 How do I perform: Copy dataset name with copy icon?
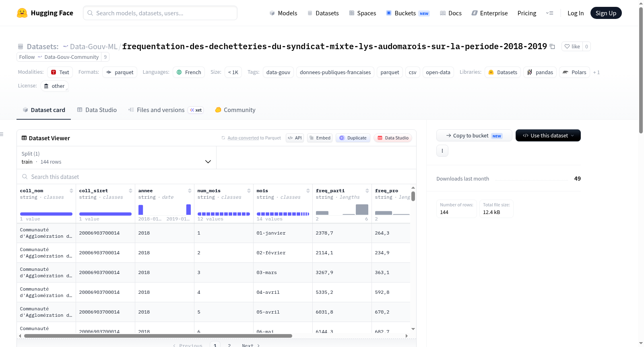coord(552,47)
